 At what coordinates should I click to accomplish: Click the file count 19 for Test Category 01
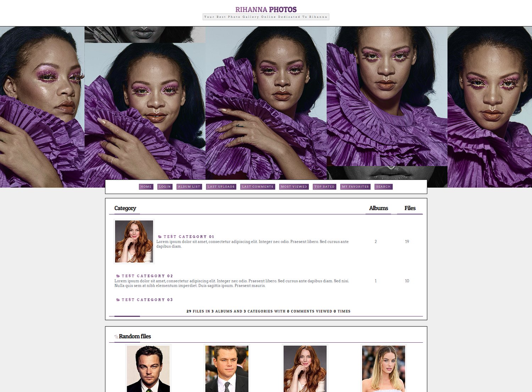[x=407, y=242]
